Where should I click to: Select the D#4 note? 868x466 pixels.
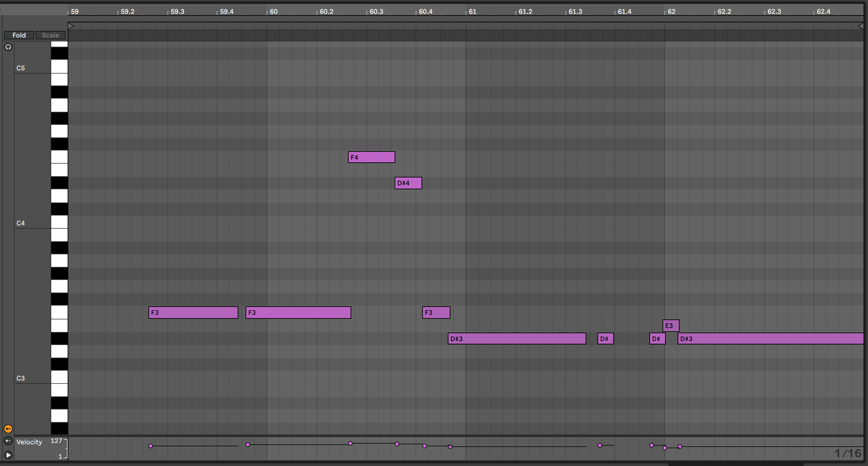click(x=408, y=183)
